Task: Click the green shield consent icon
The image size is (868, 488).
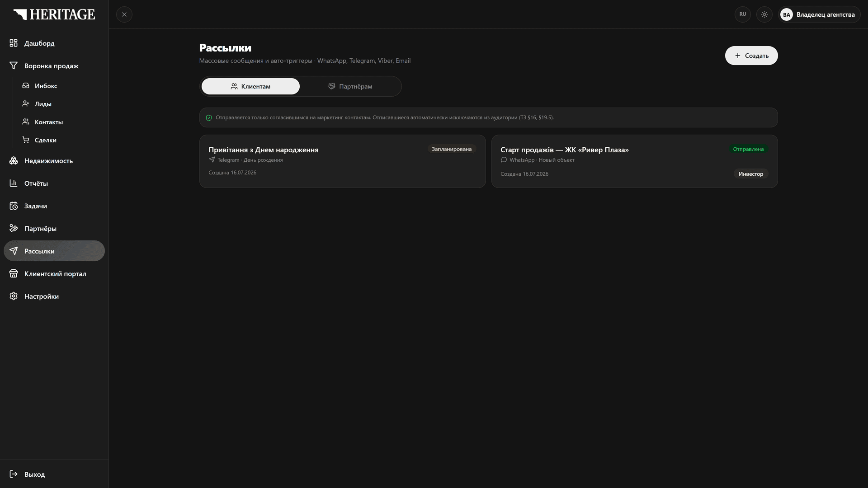Action: [x=209, y=118]
